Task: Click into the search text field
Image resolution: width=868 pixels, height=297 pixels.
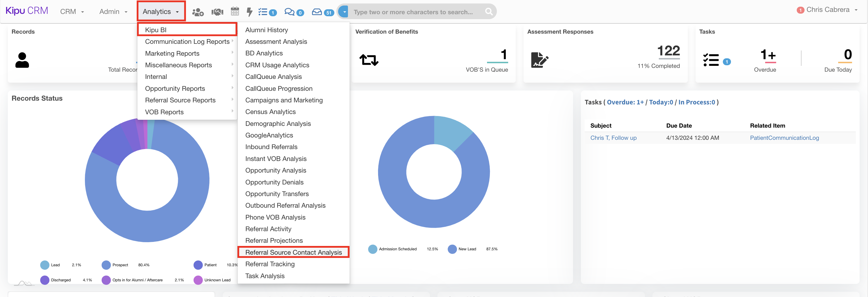Action: [415, 12]
